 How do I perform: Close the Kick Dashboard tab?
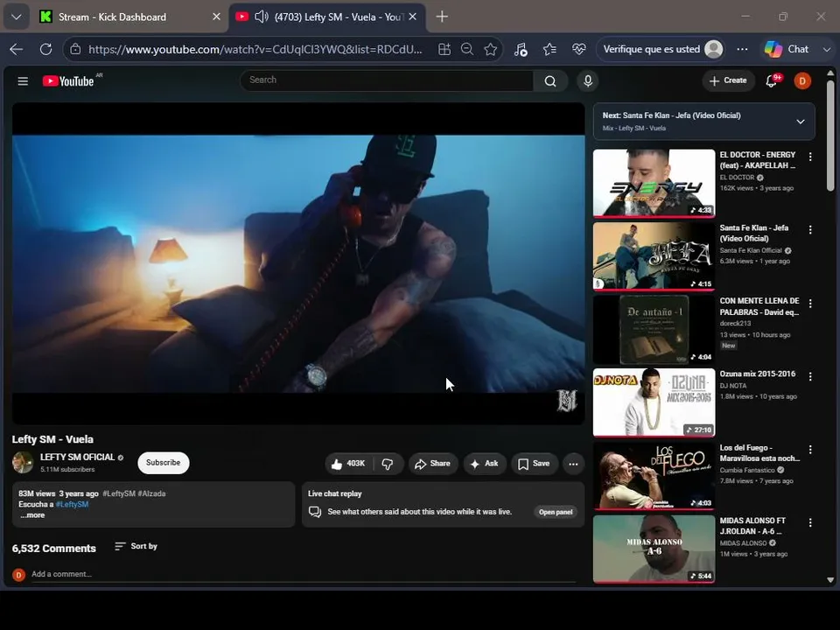[x=216, y=17]
